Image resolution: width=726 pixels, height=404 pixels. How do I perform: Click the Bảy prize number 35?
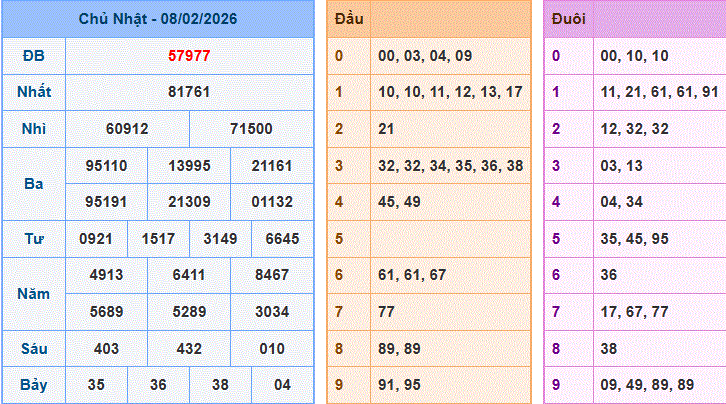pos(96,385)
